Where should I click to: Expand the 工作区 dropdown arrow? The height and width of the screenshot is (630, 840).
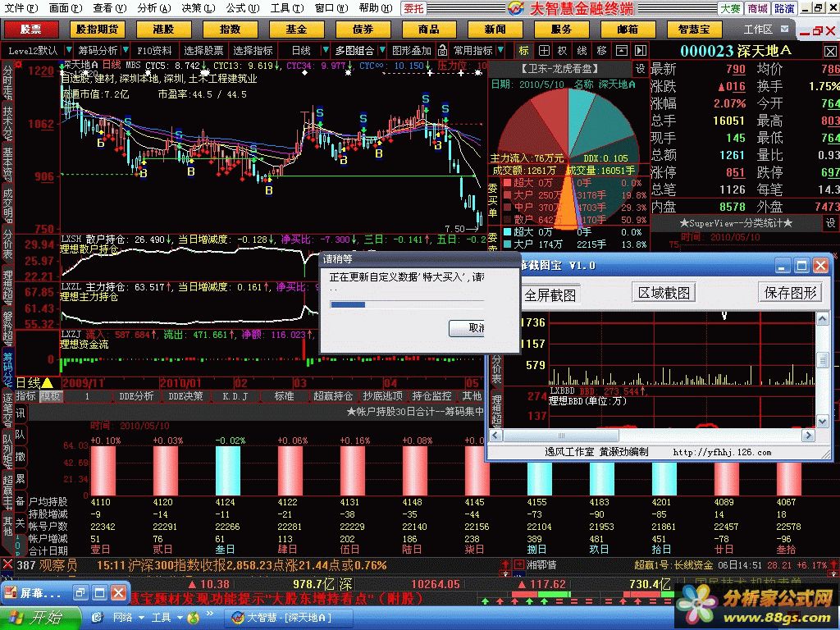(785, 29)
